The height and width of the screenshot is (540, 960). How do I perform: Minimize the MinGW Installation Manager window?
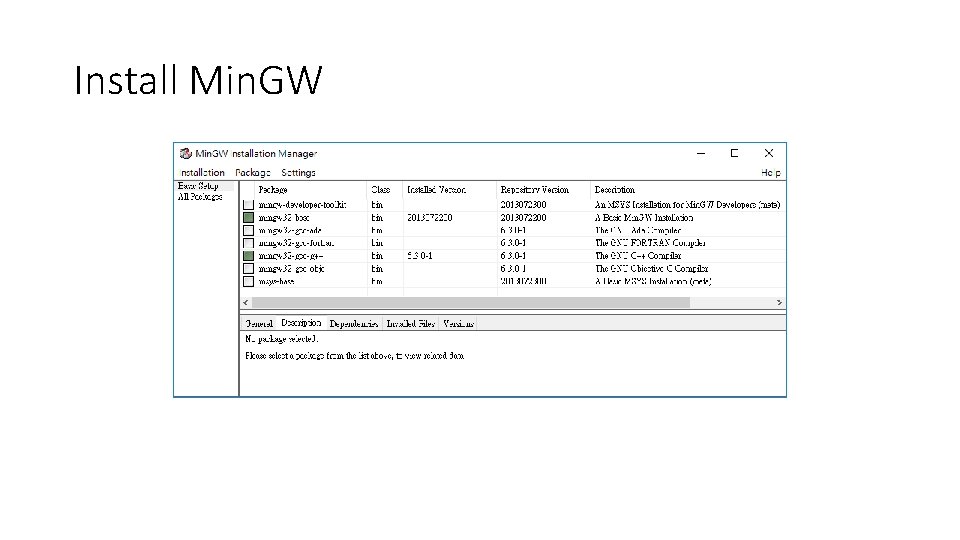click(701, 153)
